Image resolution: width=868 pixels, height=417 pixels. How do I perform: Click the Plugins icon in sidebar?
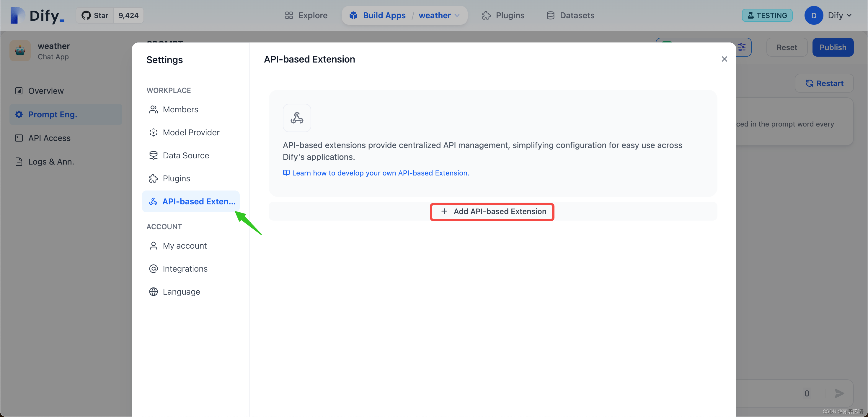(153, 178)
